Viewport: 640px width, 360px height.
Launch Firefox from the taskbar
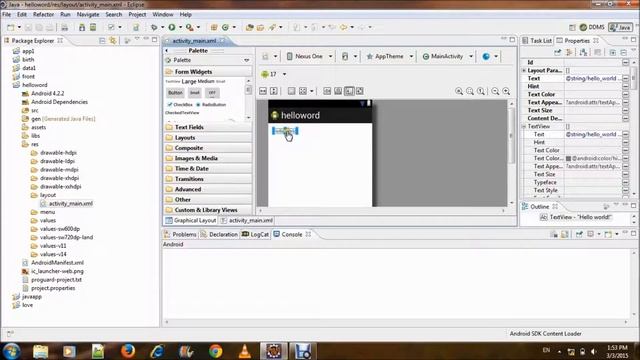tap(128, 351)
